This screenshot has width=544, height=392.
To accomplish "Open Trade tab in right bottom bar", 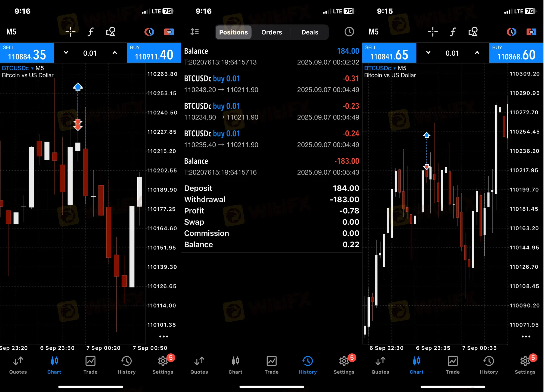I will [453, 365].
